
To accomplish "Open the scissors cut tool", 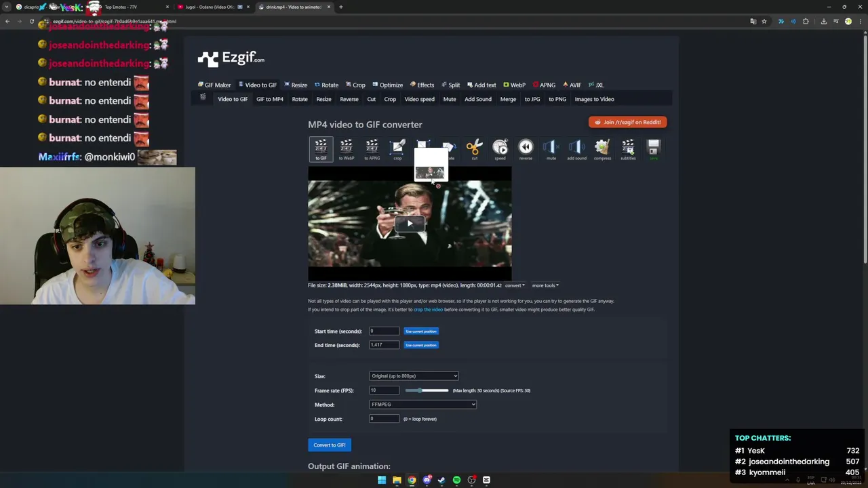I will pyautogui.click(x=474, y=149).
